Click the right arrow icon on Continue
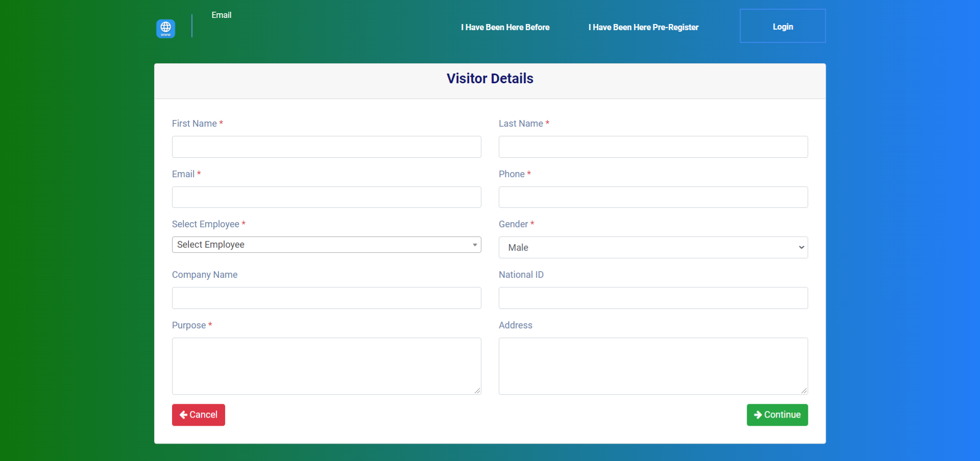The width and height of the screenshot is (980, 461). point(757,415)
